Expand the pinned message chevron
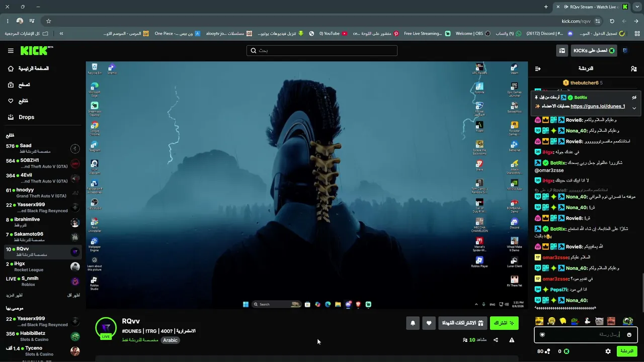 634,108
